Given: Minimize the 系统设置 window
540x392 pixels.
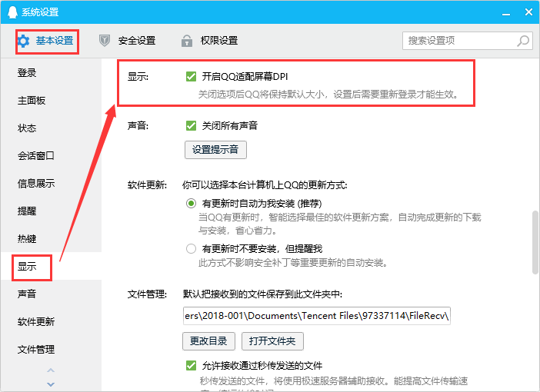Looking at the screenshot, I should pos(506,13).
